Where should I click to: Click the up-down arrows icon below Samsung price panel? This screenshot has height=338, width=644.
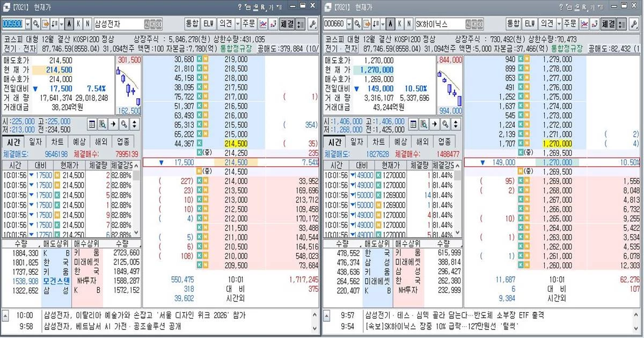click(134, 124)
